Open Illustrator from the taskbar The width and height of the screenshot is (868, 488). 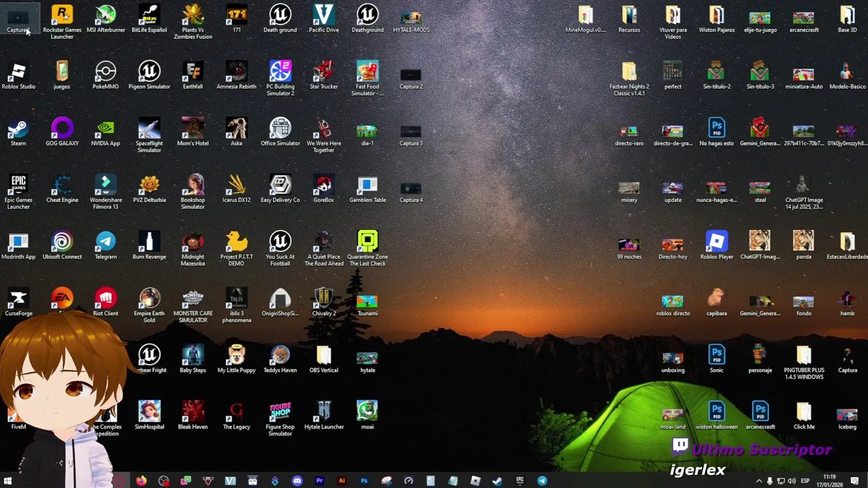pyautogui.click(x=342, y=481)
